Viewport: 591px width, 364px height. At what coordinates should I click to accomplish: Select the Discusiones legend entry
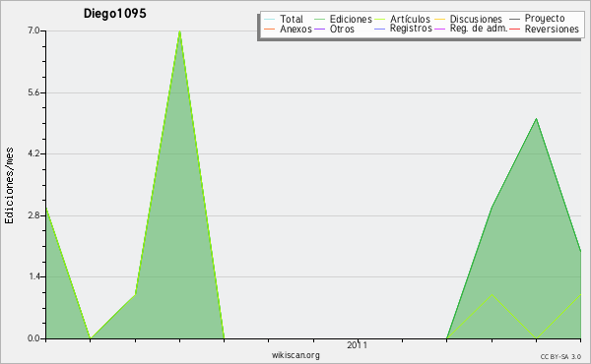(x=469, y=19)
